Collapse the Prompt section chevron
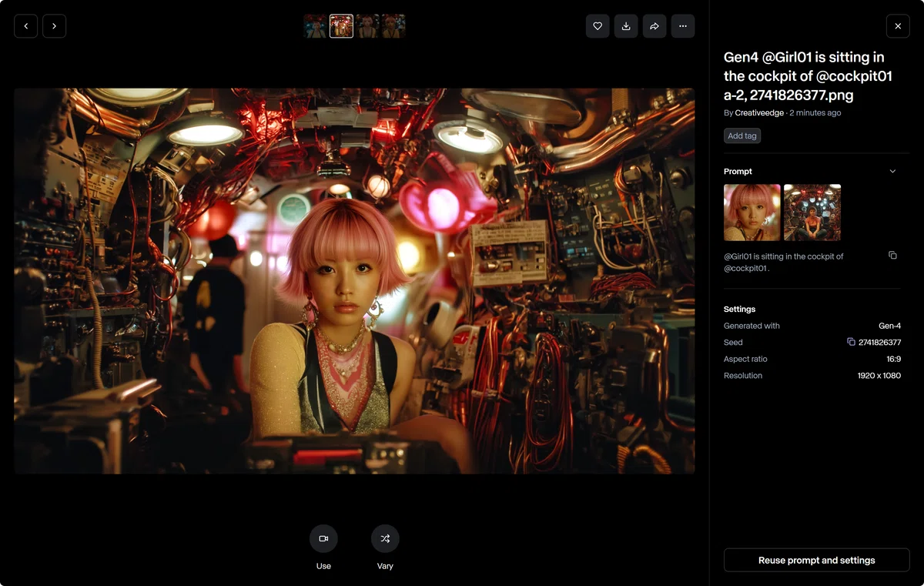The height and width of the screenshot is (586, 924). click(892, 171)
